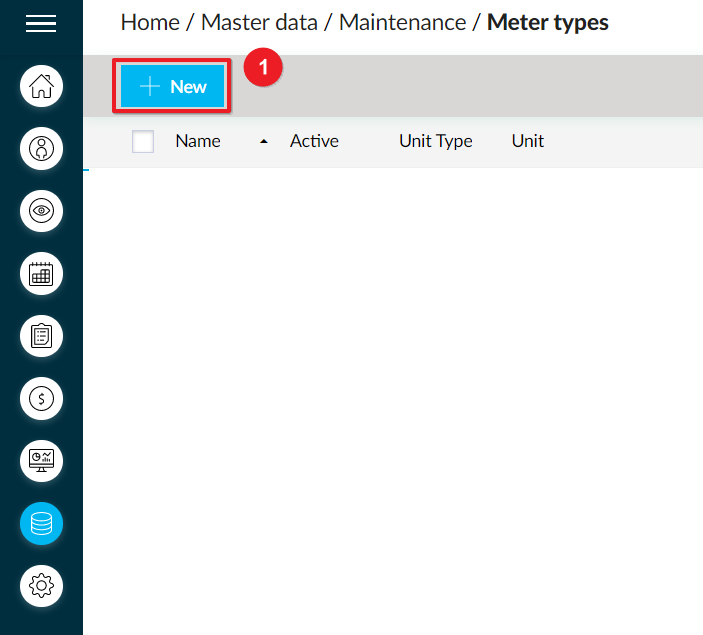
Task: Tick the select-all checkbox in table header
Action: [143, 141]
